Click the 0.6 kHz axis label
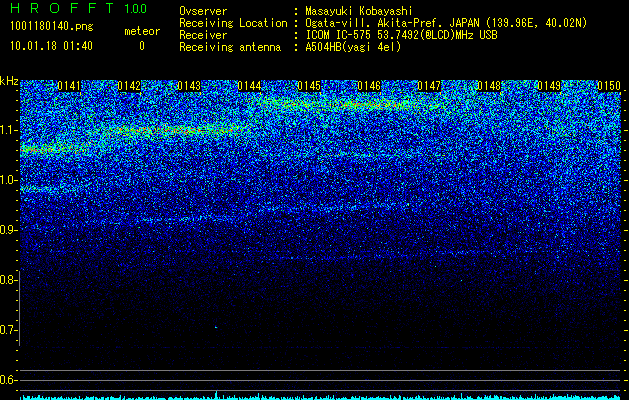 (7, 380)
